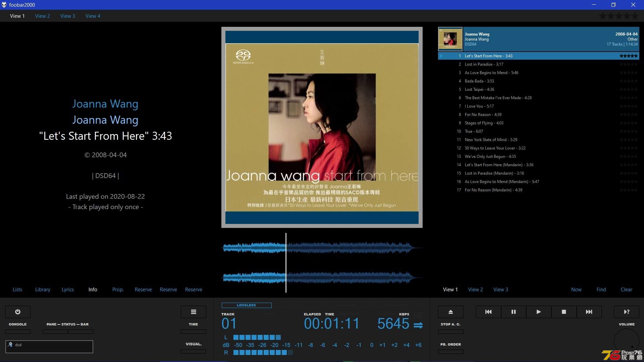Select the Info panel tab
This screenshot has width=644, height=362.
pos(93,289)
